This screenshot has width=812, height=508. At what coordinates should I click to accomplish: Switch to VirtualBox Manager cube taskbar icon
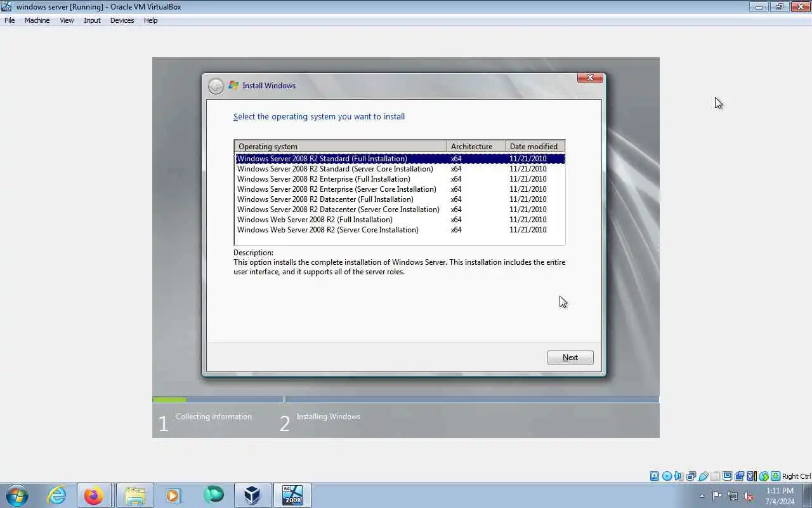(252, 495)
